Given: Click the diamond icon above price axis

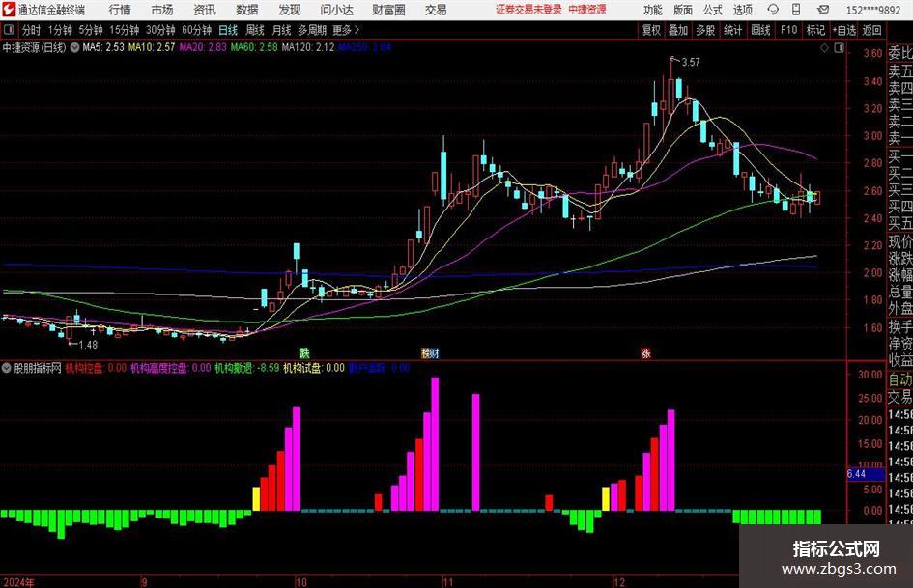Looking at the screenshot, I should pyautogui.click(x=824, y=48).
